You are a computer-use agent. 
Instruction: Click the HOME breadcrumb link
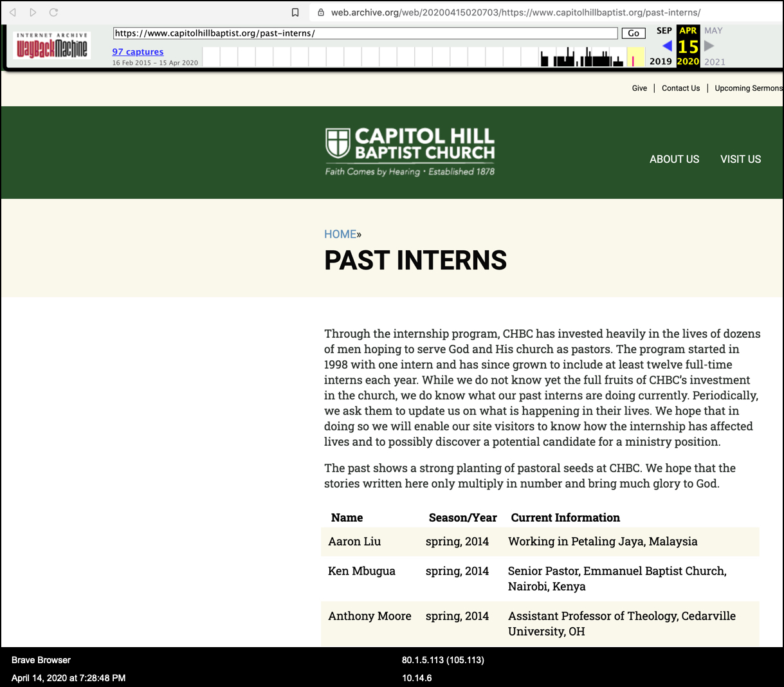pyautogui.click(x=340, y=234)
